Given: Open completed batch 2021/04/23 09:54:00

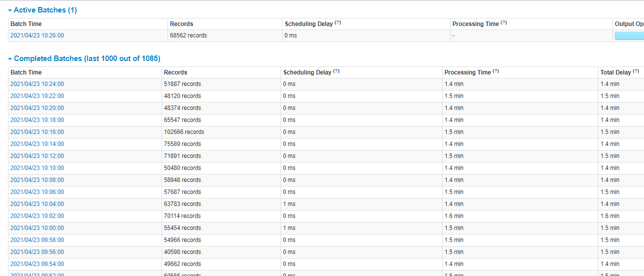Looking at the screenshot, I should point(37,264).
